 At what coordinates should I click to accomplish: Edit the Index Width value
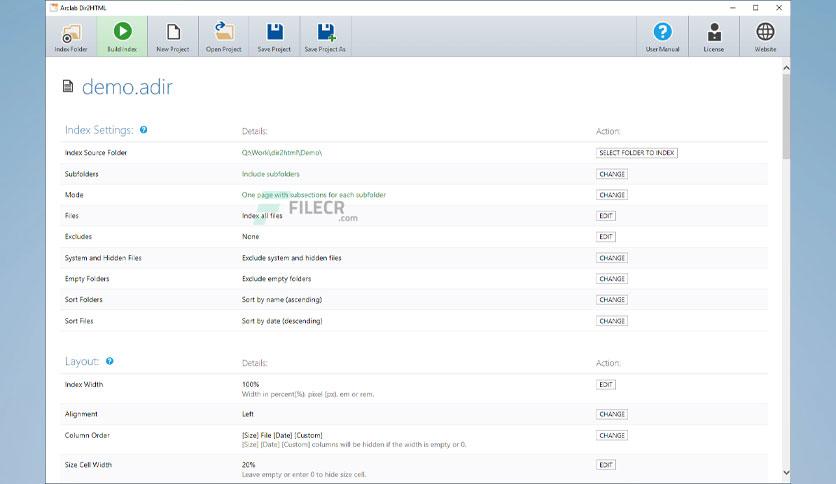606,384
